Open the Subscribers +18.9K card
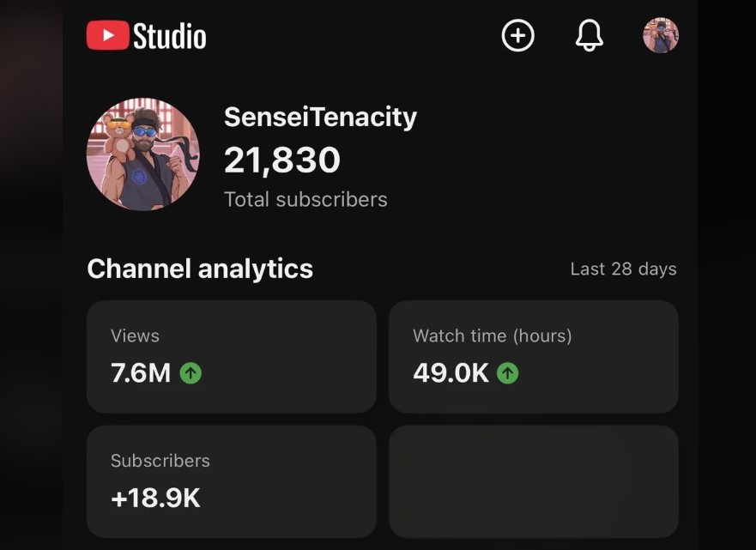Screen dimensions: 756x550 (x=232, y=481)
